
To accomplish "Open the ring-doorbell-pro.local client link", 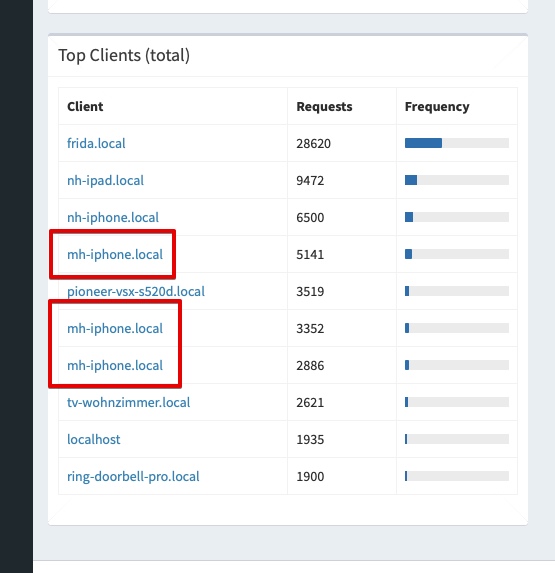I will (x=133, y=477).
